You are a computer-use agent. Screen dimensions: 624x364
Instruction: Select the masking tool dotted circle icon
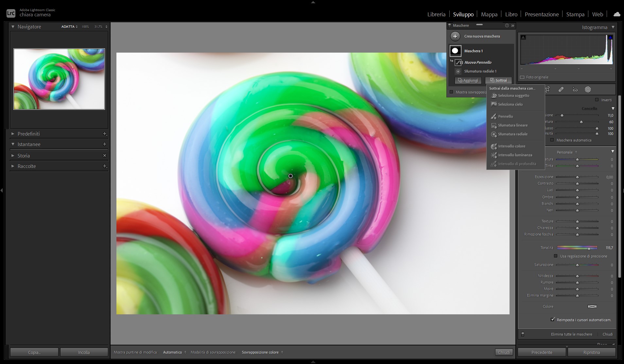click(x=588, y=89)
